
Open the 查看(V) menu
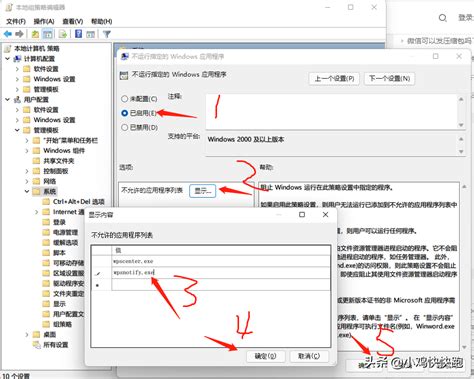[73, 21]
